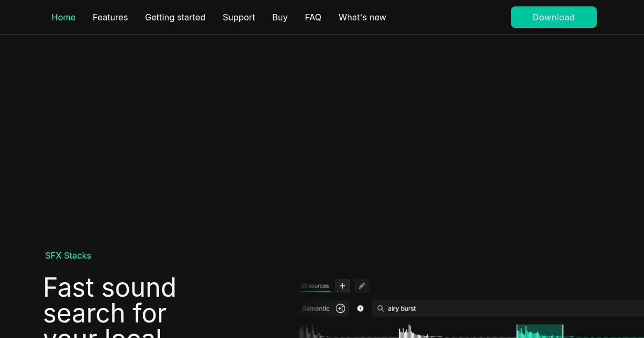Screen dimensions: 644x338
Task: Open the Home navigation item
Action: (x=63, y=17)
